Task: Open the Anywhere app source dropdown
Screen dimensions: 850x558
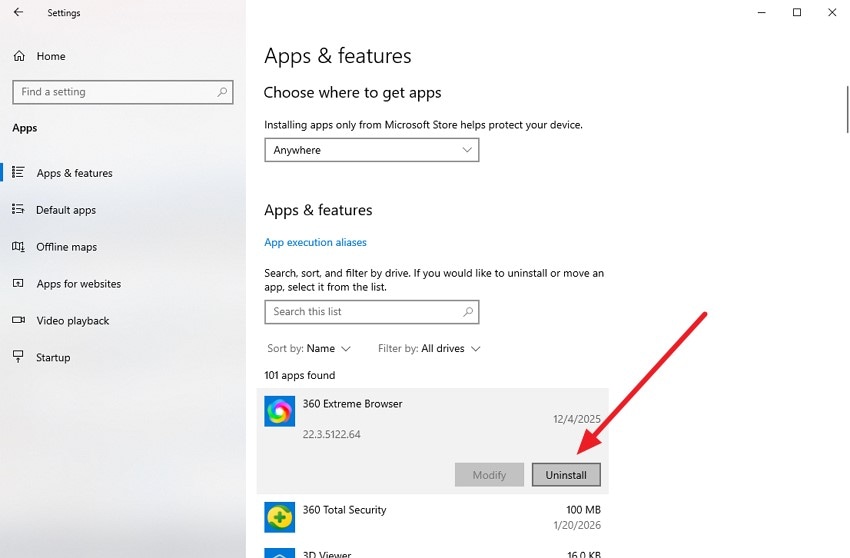Action: pyautogui.click(x=371, y=150)
